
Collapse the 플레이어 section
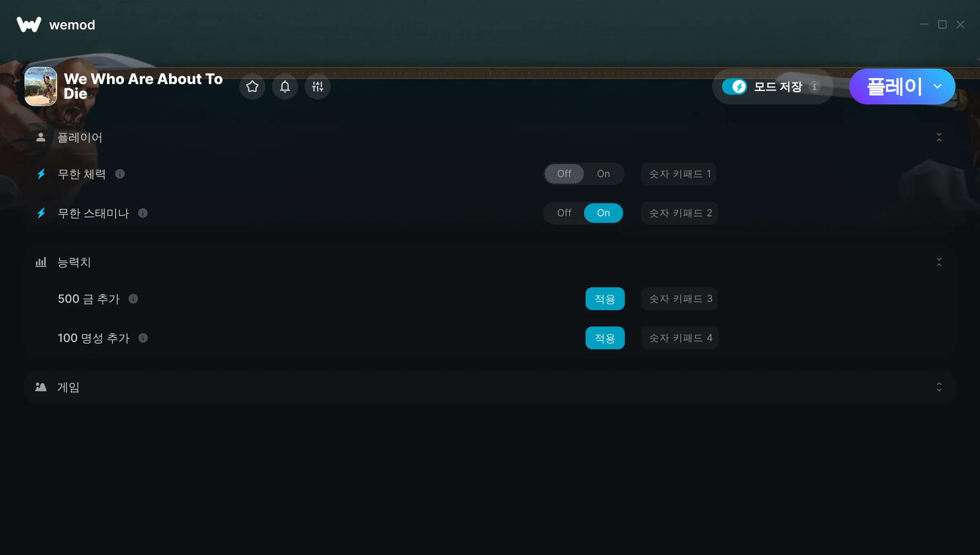(x=939, y=137)
